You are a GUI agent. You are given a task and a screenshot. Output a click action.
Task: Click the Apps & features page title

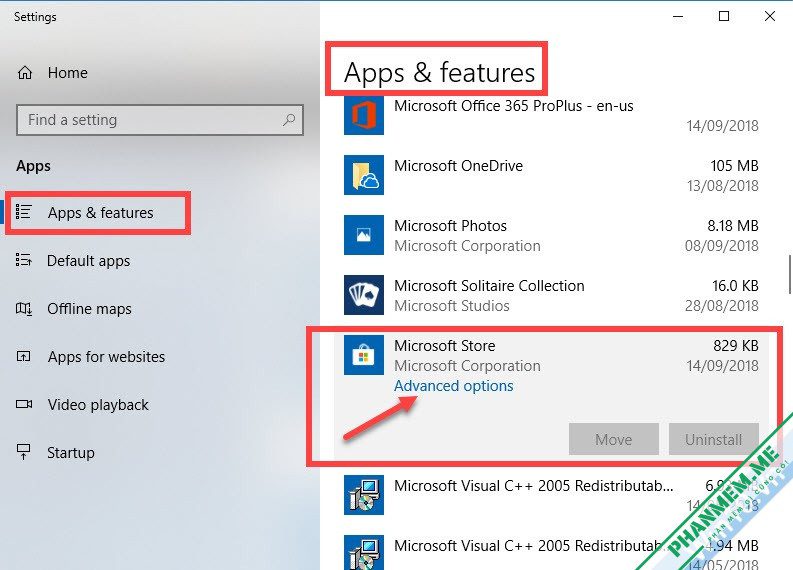439,72
